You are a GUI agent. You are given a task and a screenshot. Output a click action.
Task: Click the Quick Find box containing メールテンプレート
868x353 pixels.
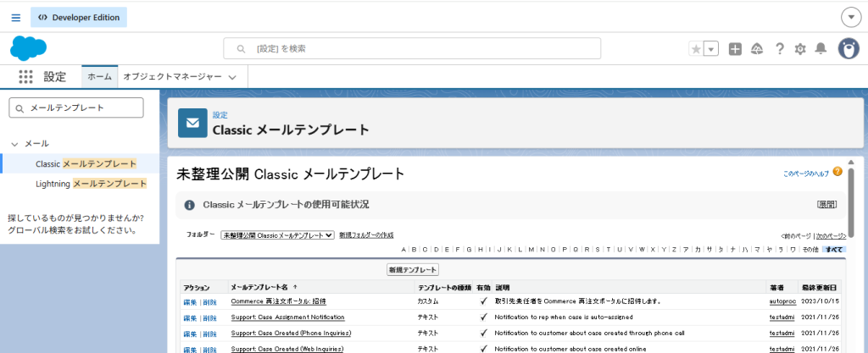76,108
